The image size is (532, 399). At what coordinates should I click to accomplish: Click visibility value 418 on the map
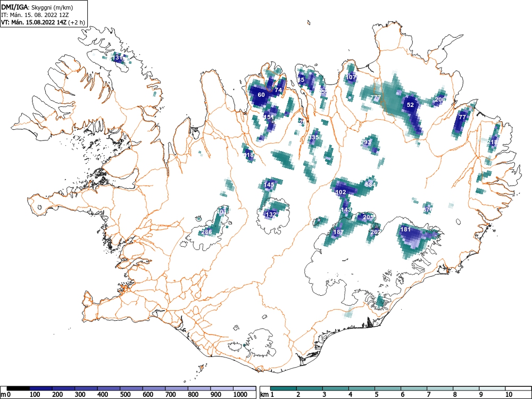(248, 155)
